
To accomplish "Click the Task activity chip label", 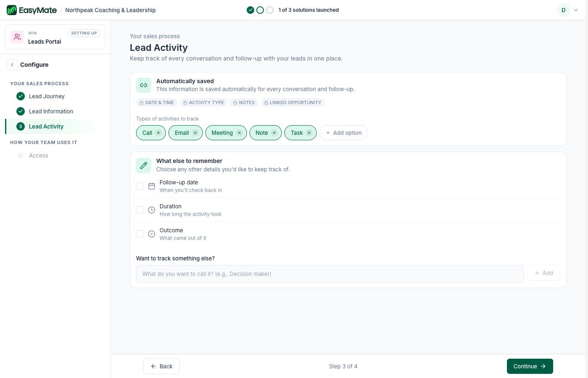I will pyautogui.click(x=297, y=133).
